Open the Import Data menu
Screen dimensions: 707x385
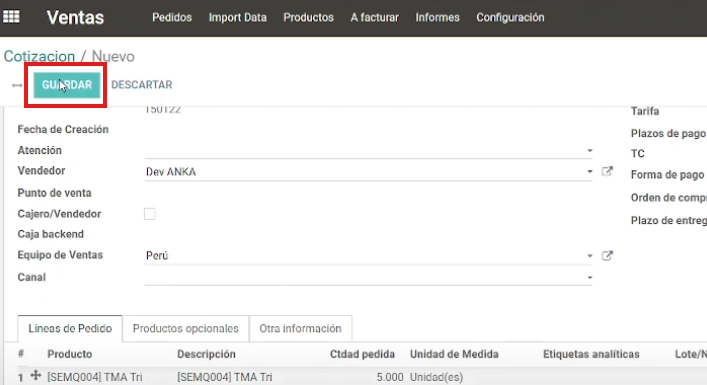pyautogui.click(x=238, y=18)
